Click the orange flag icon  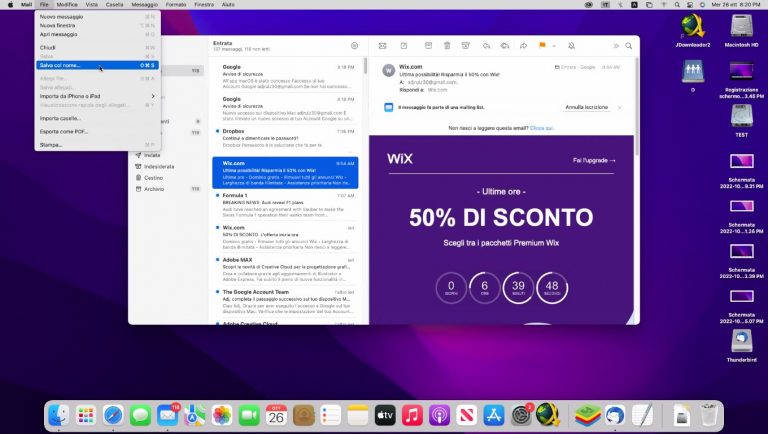click(x=542, y=46)
